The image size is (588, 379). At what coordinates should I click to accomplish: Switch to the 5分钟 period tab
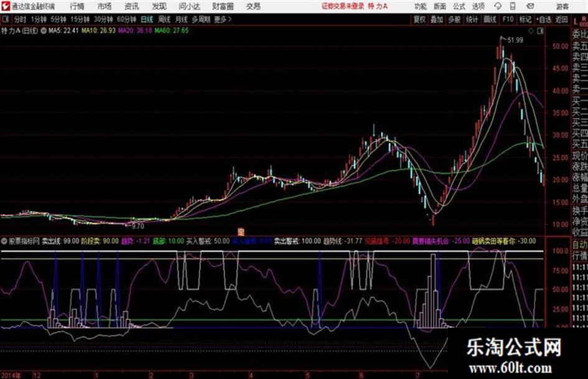(58, 19)
